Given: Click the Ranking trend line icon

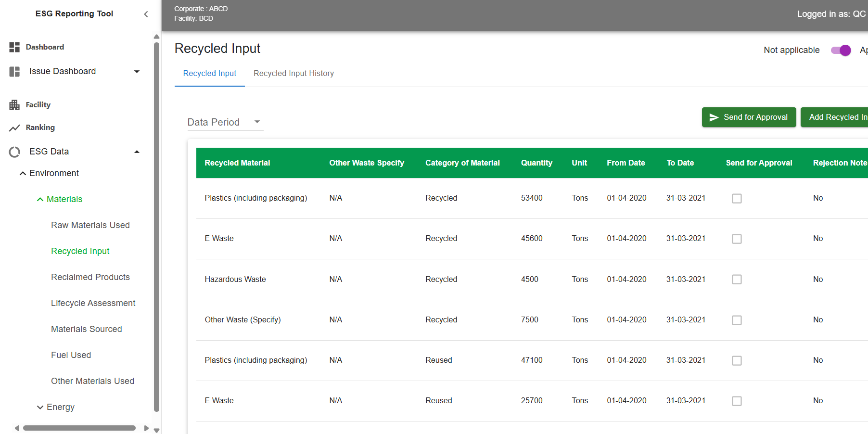Looking at the screenshot, I should (x=14, y=128).
